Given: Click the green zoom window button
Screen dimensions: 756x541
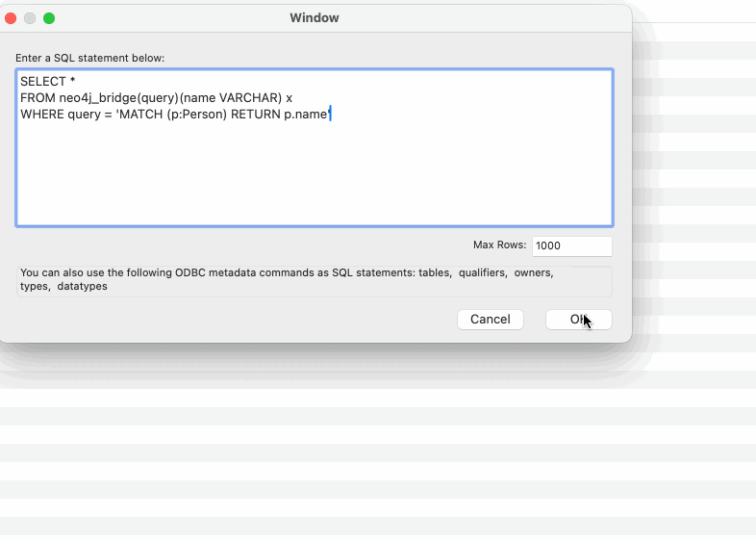Looking at the screenshot, I should coord(49,18).
